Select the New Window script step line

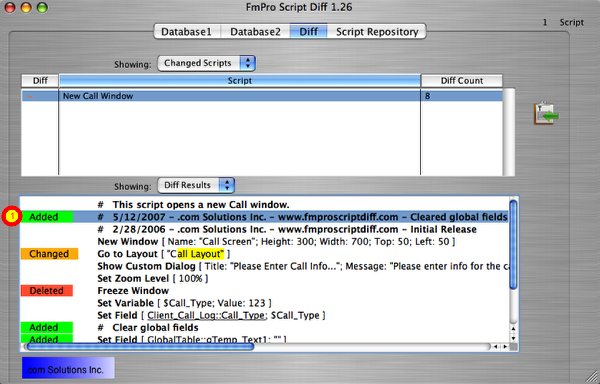pos(276,241)
